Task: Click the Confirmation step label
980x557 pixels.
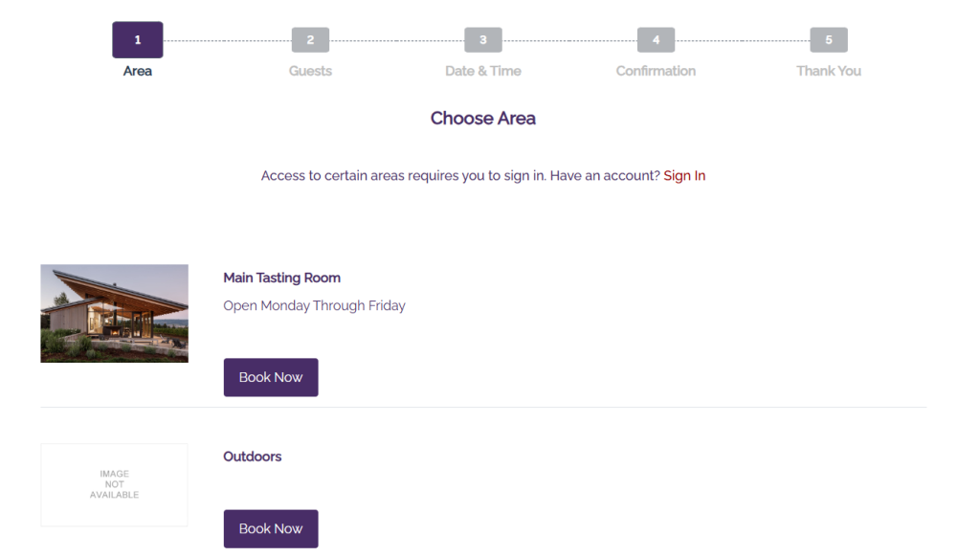Action: [x=656, y=71]
